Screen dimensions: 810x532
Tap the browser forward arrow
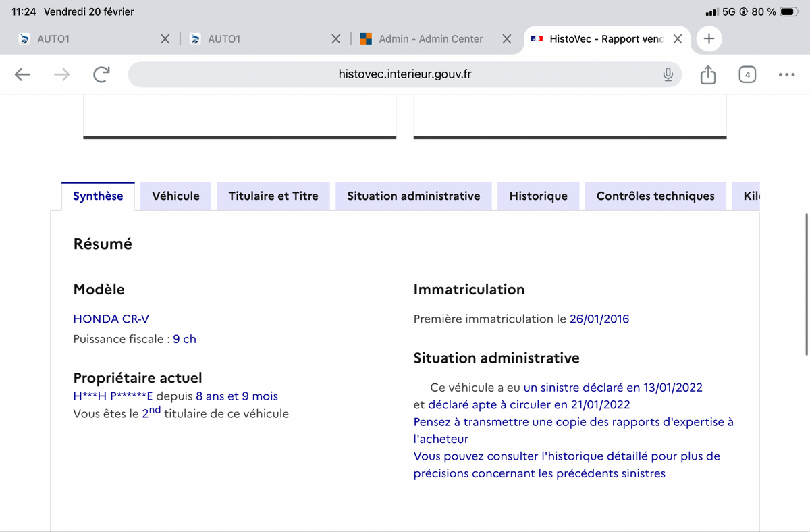pos(61,74)
